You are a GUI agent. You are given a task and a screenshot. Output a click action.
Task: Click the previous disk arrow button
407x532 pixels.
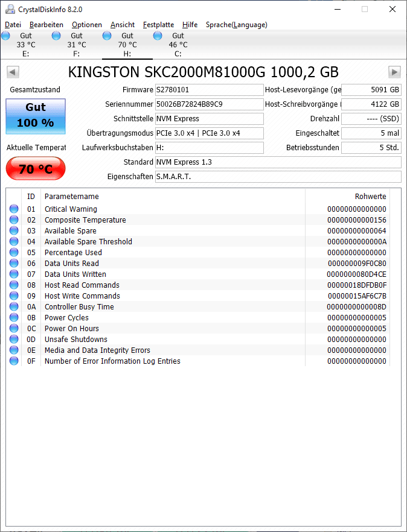pos(13,72)
